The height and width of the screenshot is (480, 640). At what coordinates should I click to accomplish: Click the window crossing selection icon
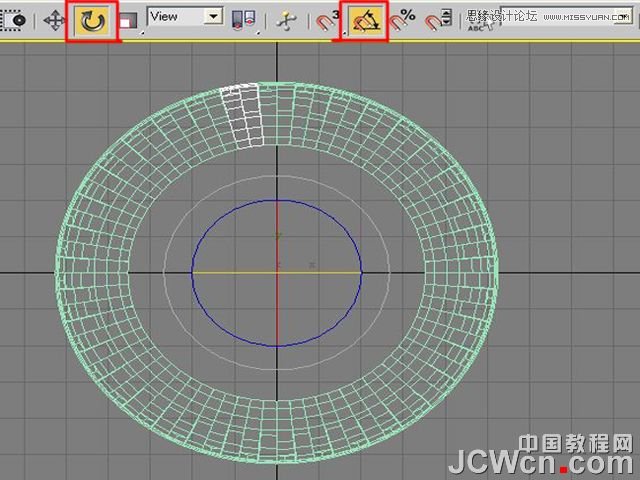pyautogui.click(x=12, y=20)
